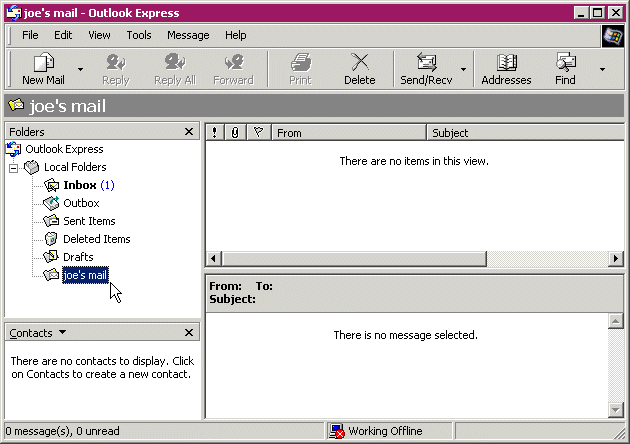Viewport: 630px width, 444px height.
Task: Select the Local Folders item
Action: tap(75, 167)
